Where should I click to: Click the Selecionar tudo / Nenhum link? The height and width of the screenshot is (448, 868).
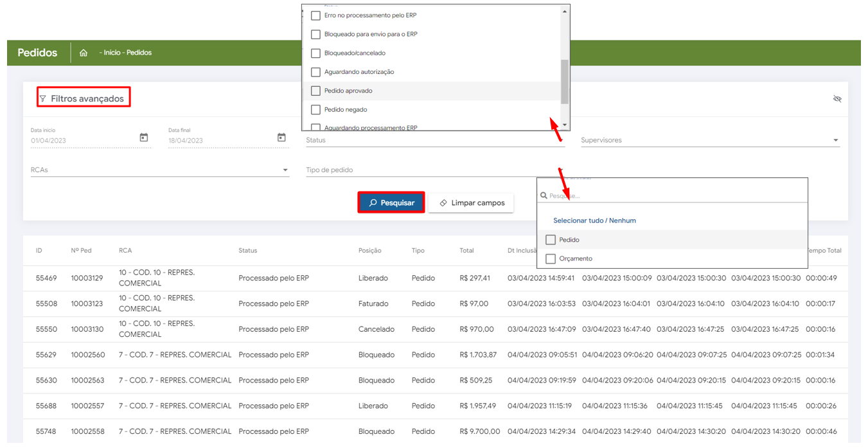click(x=594, y=220)
